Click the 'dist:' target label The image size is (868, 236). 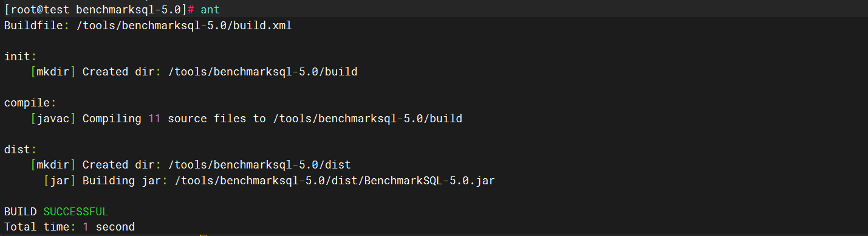(x=21, y=149)
